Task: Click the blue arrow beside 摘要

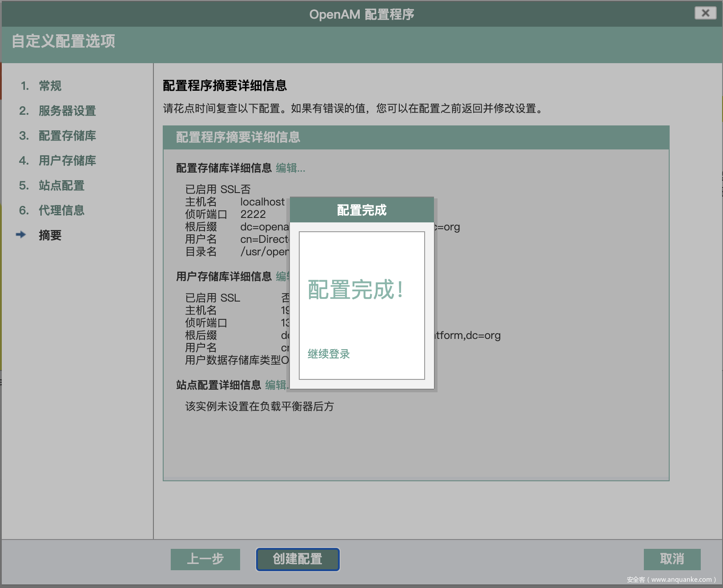Action: (x=21, y=234)
